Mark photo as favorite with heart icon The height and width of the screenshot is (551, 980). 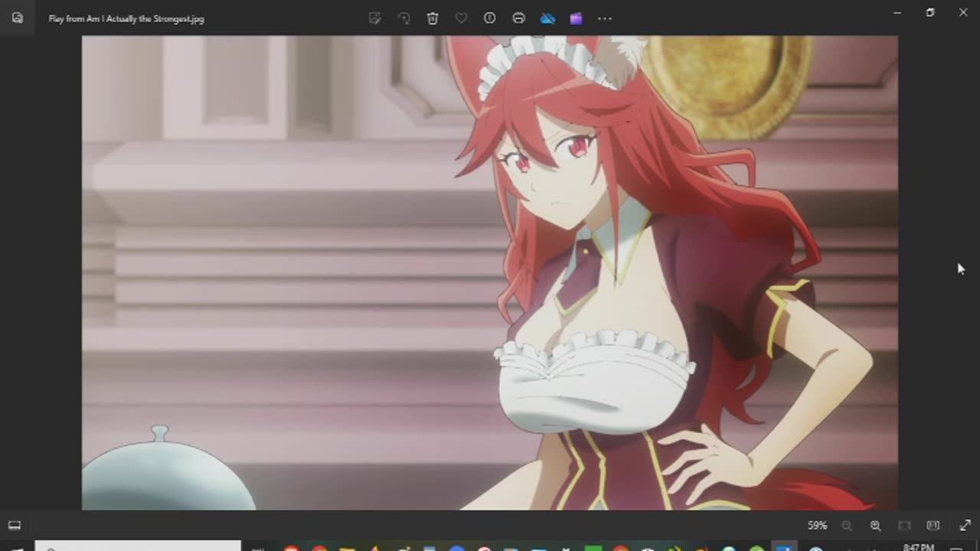click(x=461, y=18)
